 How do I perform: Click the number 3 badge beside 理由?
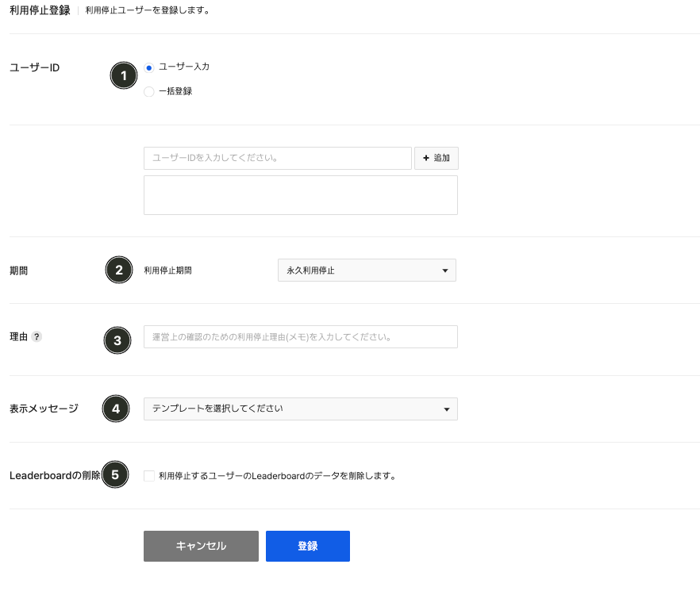coord(117,341)
